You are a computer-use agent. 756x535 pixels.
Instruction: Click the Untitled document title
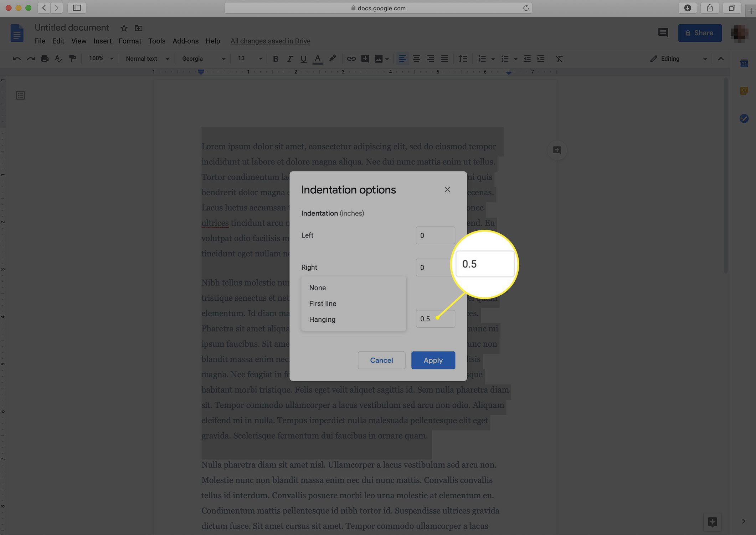tap(72, 28)
